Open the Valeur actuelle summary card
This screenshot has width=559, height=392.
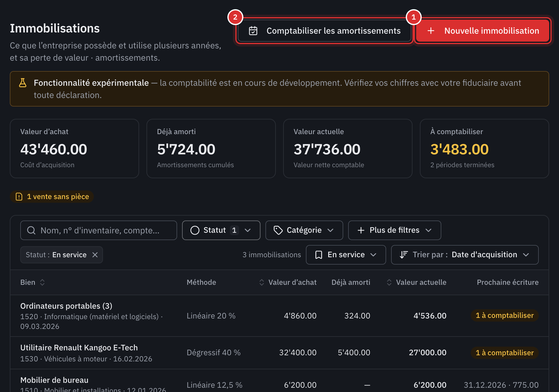348,149
